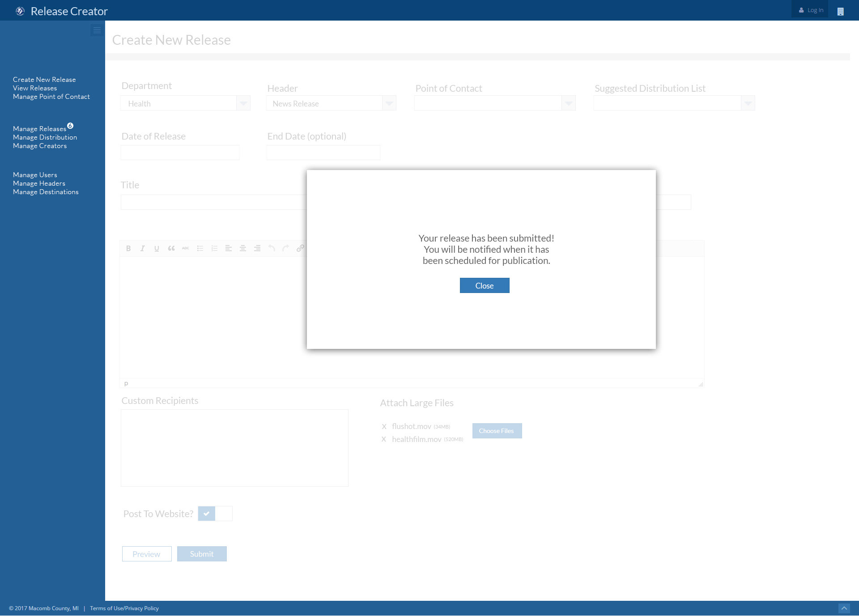Click the Underline formatting icon

pos(157,248)
